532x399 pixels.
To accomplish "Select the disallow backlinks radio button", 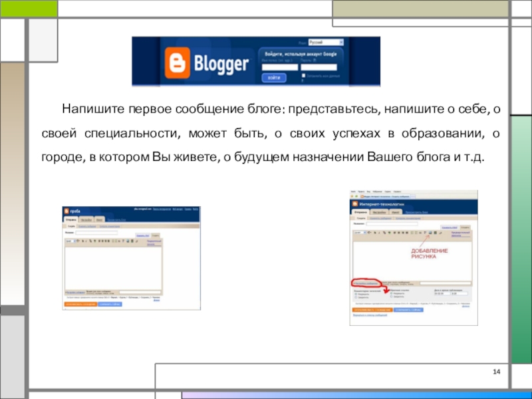I will click(391, 297).
